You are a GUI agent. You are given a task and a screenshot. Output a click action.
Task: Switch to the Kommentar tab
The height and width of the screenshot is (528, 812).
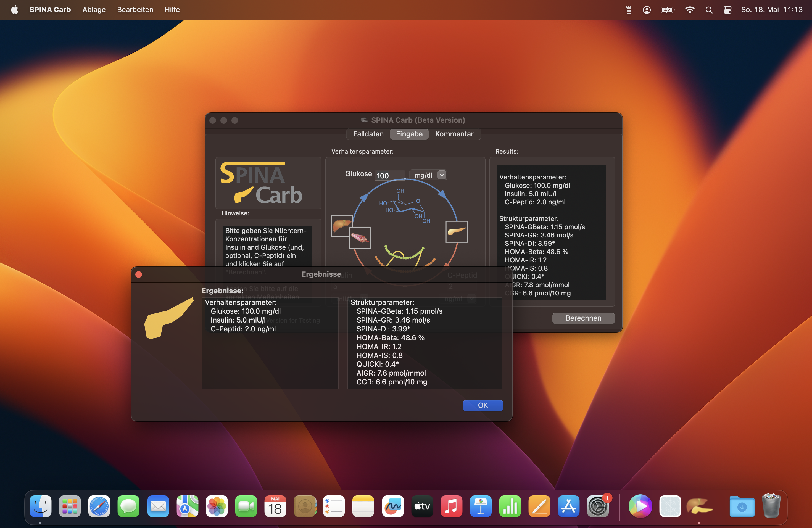tap(454, 134)
